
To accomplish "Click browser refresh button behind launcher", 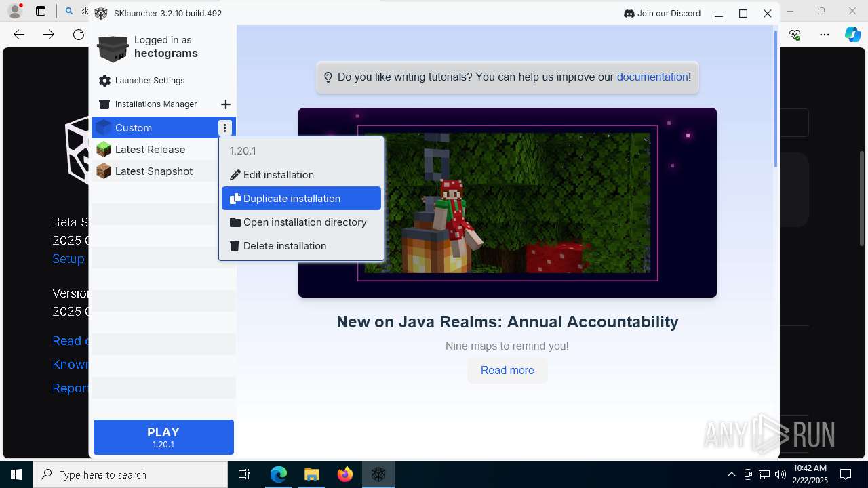I will tap(79, 35).
